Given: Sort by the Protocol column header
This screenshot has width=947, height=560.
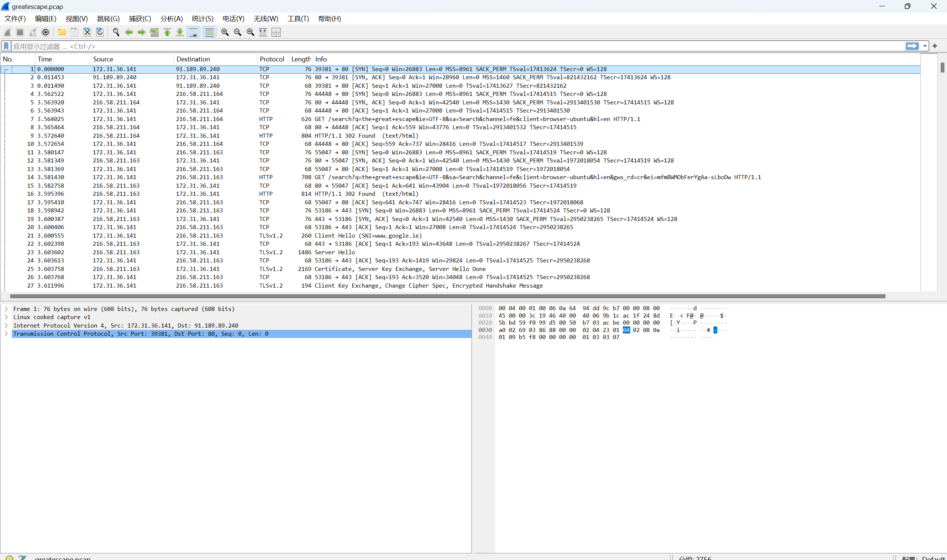Looking at the screenshot, I should (x=273, y=59).
